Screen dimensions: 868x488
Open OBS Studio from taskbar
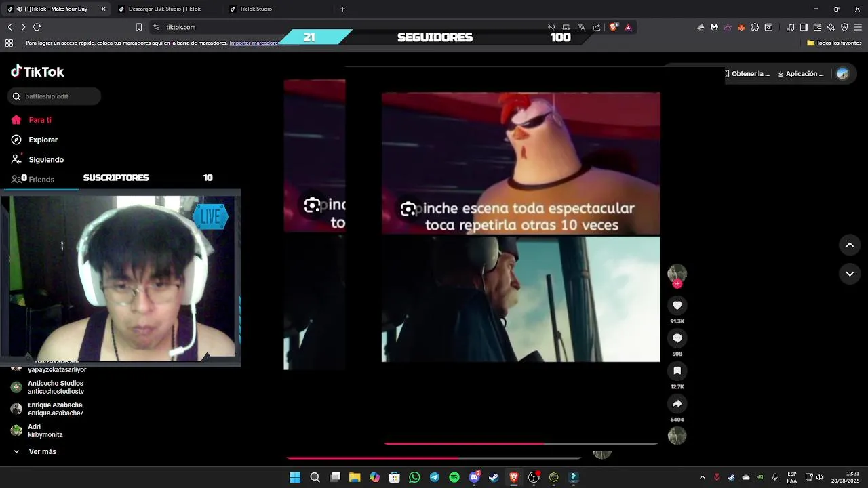pos(534,477)
